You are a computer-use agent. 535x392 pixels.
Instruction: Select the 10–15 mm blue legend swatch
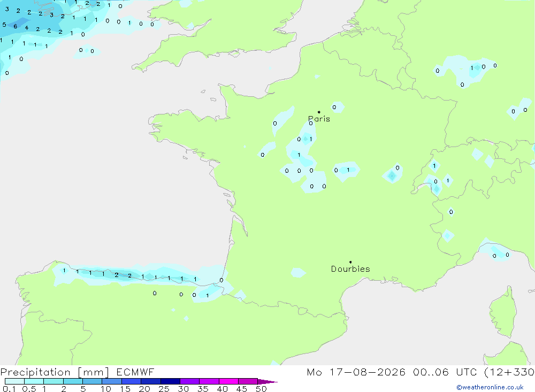tap(112, 381)
